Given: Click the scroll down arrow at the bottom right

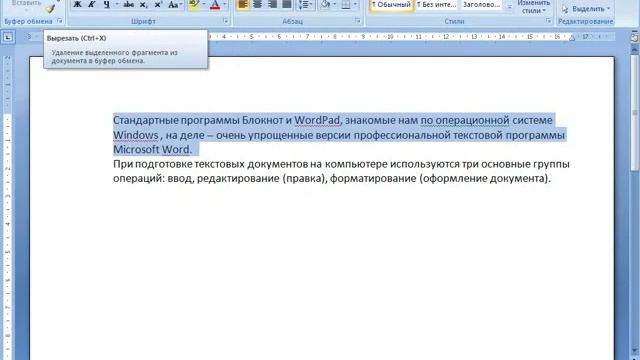Looking at the screenshot, I should (635, 352).
